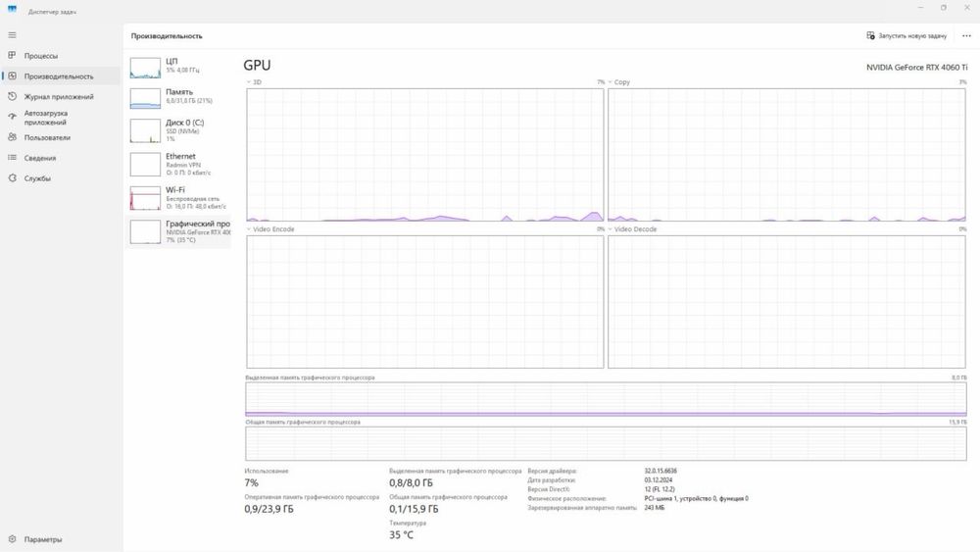Open Параметры settings
This screenshot has width=980, height=552.
click(60, 539)
